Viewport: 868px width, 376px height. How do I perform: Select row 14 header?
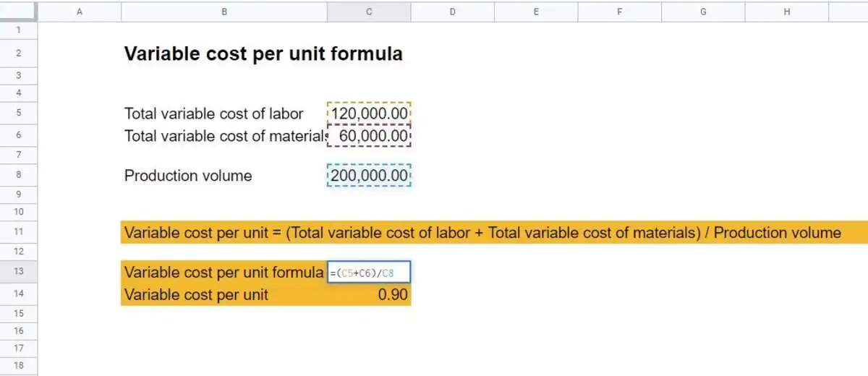point(18,294)
